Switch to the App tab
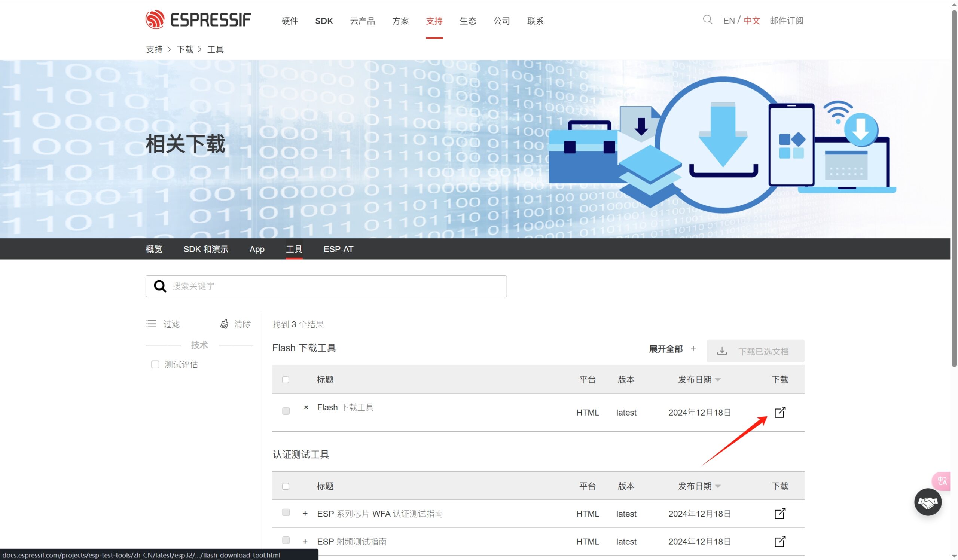The height and width of the screenshot is (560, 958). 257,249
